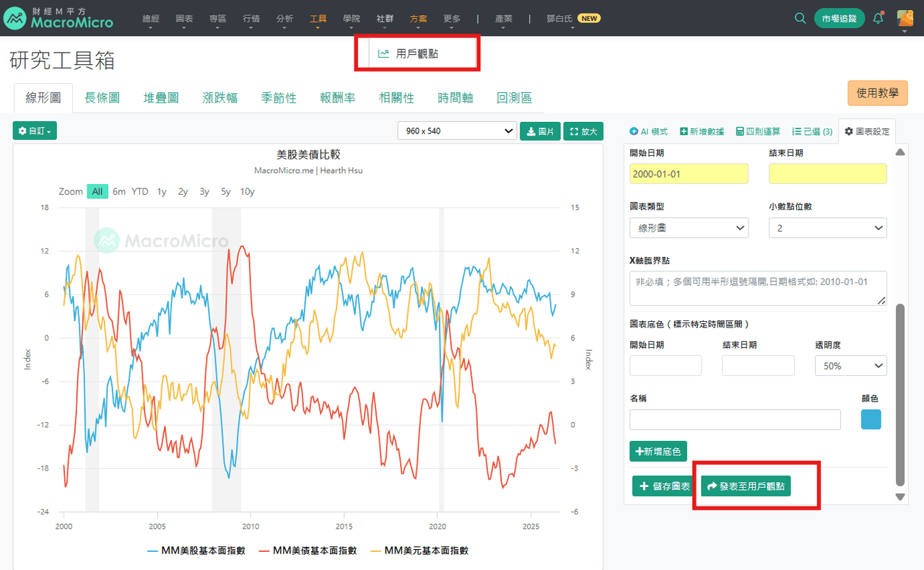Open the 產業 menu
This screenshot has width=924, height=570.
click(x=504, y=19)
